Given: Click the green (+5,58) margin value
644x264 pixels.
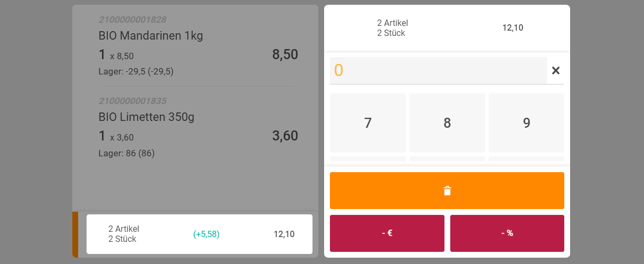Looking at the screenshot, I should (206, 234).
